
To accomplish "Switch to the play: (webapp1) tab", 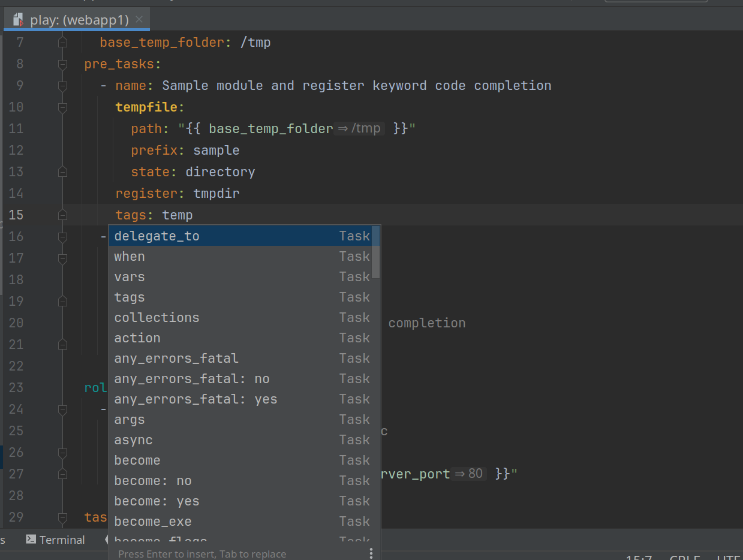I will [77, 20].
